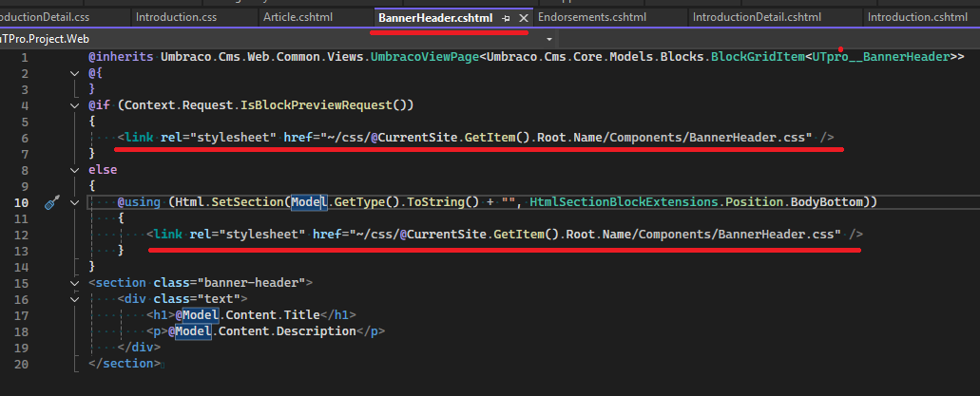Screen dimensions: 980x396
Task: Click line number 20 in the gutter
Action: click(21, 364)
